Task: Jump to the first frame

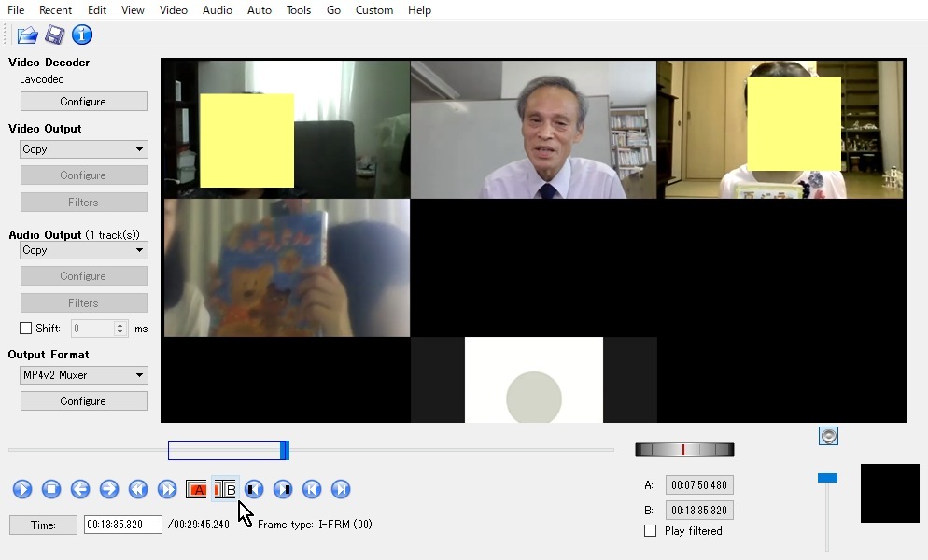Action: point(312,489)
